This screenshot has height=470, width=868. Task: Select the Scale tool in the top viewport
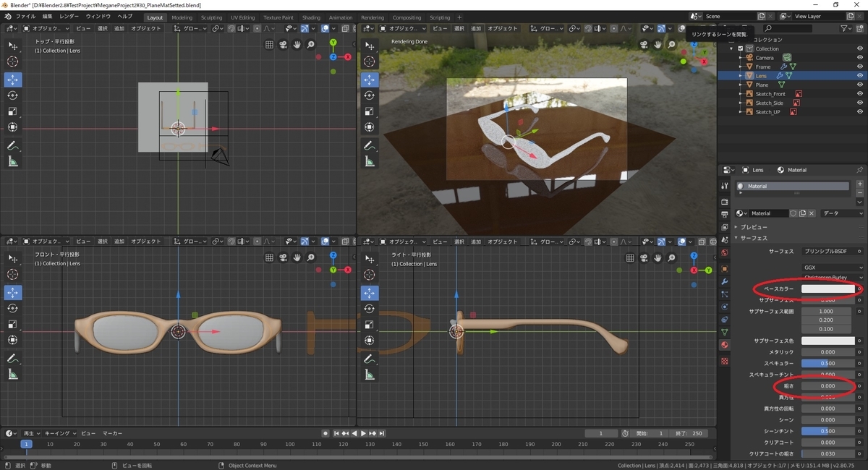[x=13, y=111]
